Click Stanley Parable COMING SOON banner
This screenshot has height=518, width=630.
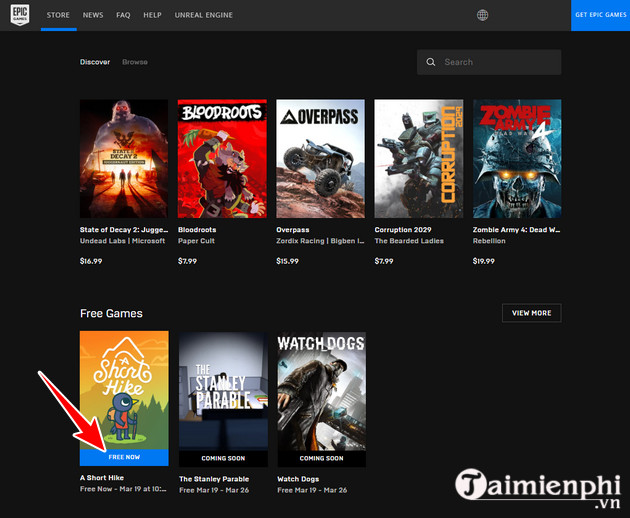[223, 459]
